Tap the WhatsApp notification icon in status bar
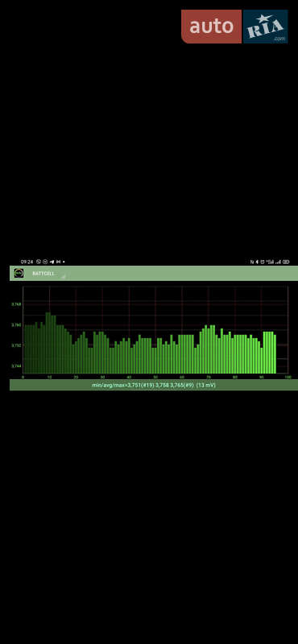 coord(39,262)
